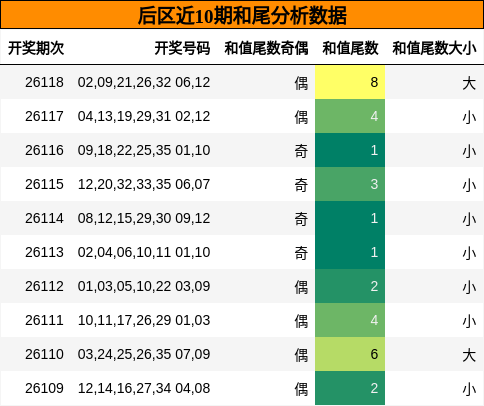Click period number 26110
Screen dimensions: 484x406
pos(44,354)
